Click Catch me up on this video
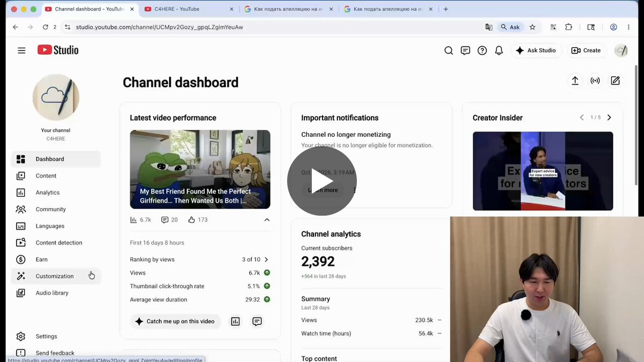Image resolution: width=644 pixels, height=362 pixels. coord(175,321)
